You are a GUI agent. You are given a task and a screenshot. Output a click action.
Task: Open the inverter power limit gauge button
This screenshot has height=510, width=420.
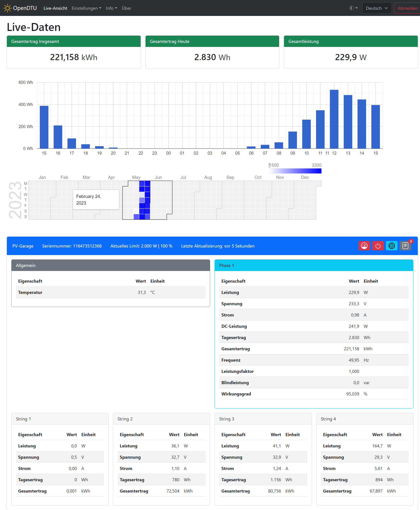364,246
